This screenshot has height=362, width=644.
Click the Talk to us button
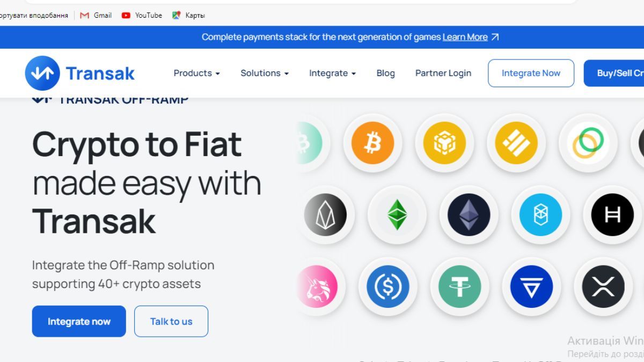pyautogui.click(x=171, y=321)
